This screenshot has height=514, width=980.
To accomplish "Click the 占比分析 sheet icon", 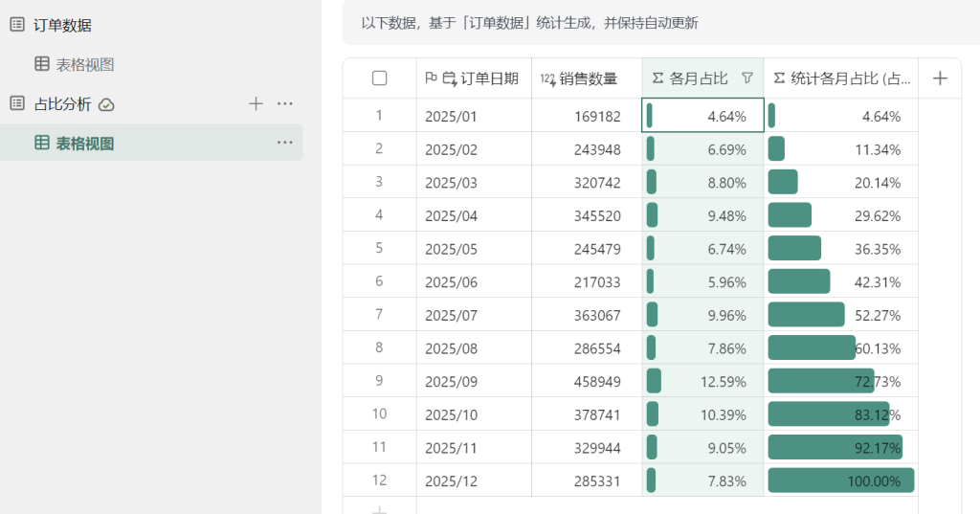I will click(17, 103).
